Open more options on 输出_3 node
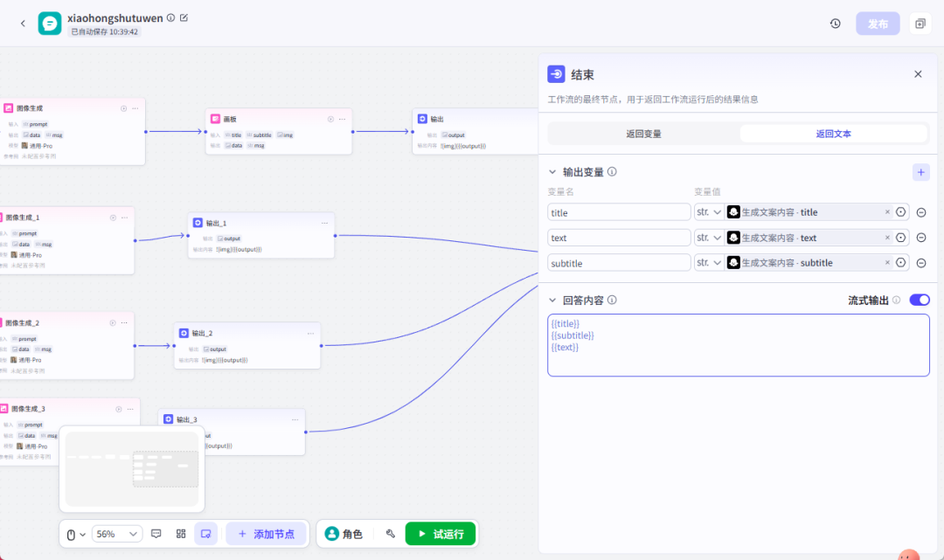The height and width of the screenshot is (560, 944). (x=295, y=420)
